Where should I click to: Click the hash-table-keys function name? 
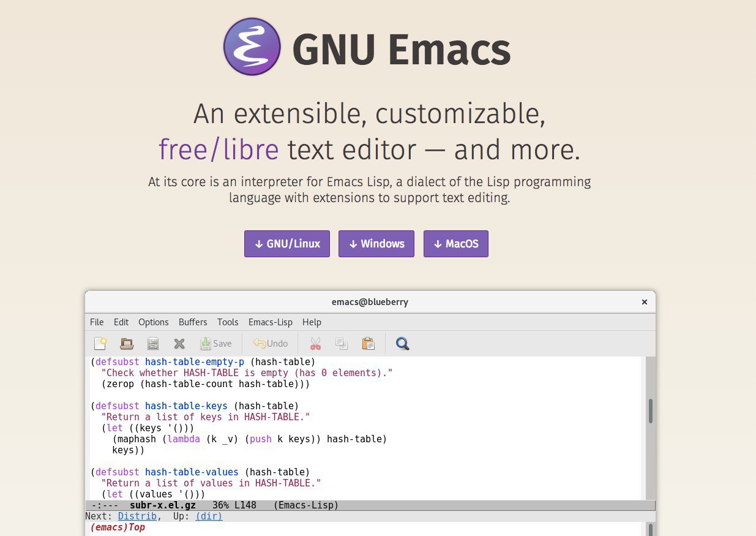(186, 406)
